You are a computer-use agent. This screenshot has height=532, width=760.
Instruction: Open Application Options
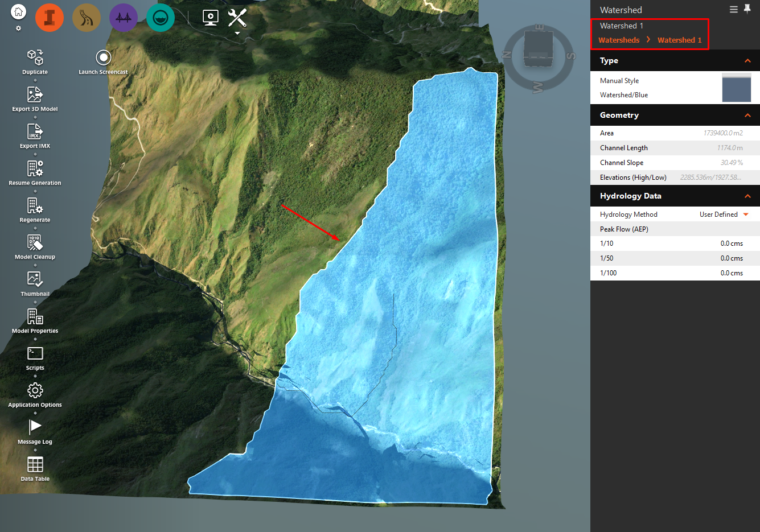click(35, 394)
